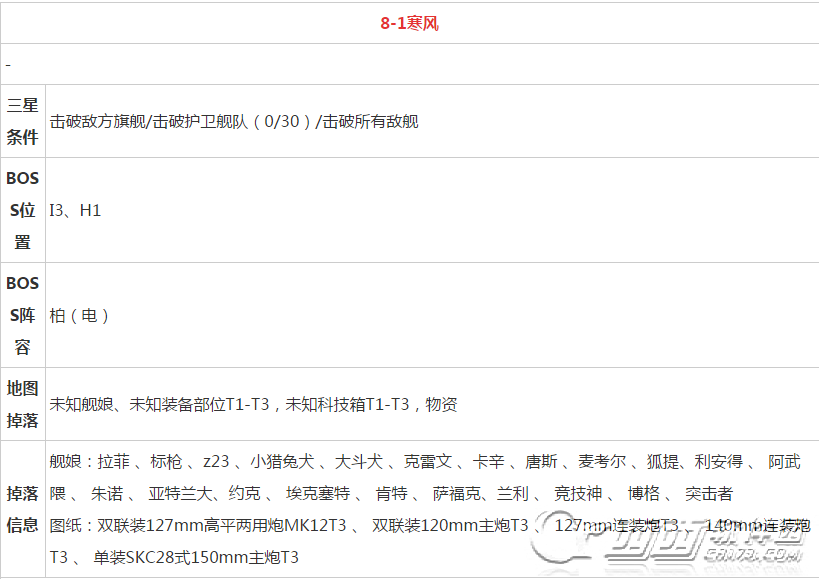Click the text 未知舰娘、未知装备部位T1-T3
The width and height of the screenshot is (819, 579).
[x=159, y=405]
